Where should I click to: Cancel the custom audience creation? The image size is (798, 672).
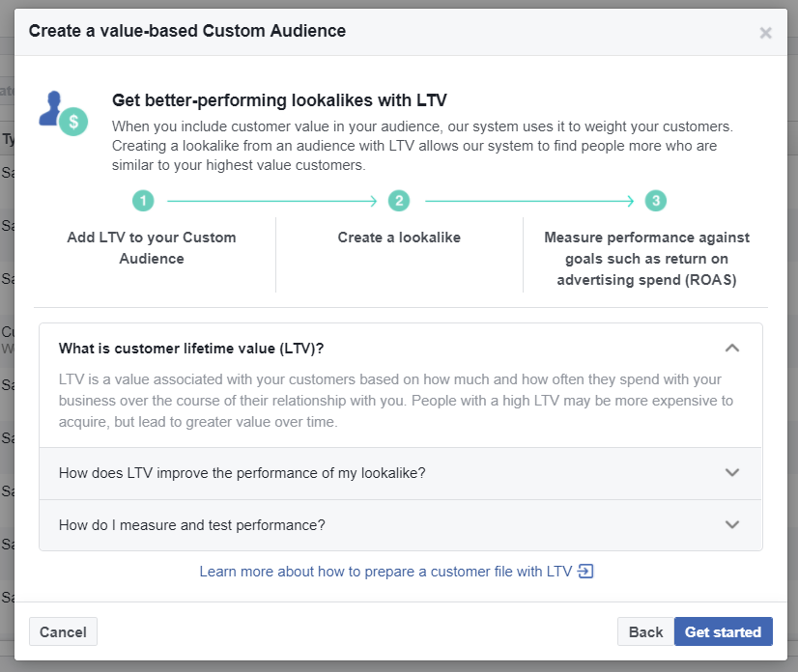pyautogui.click(x=62, y=631)
